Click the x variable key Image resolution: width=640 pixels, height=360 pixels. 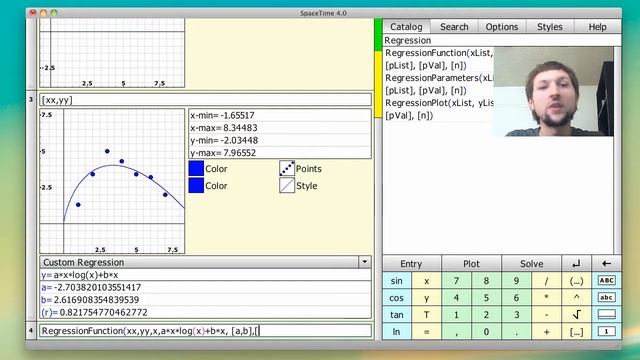pyautogui.click(x=427, y=281)
